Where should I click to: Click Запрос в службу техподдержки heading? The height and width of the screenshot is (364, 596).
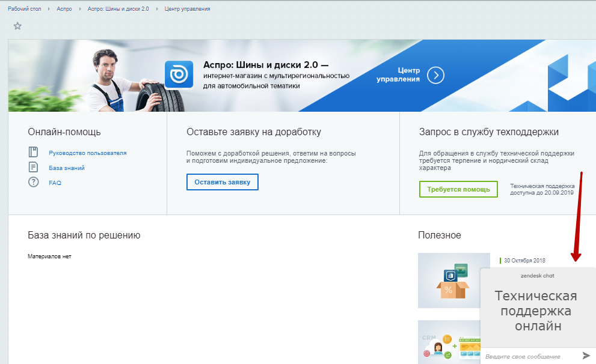click(x=489, y=132)
